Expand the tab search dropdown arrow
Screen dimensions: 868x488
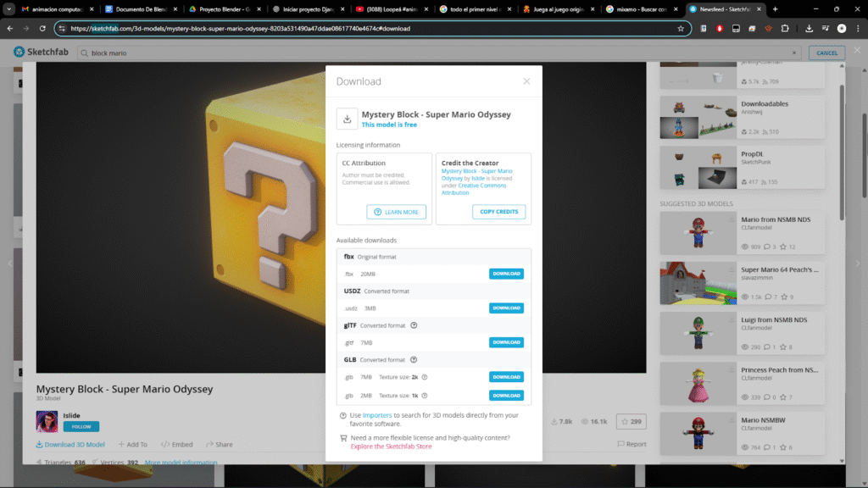point(8,8)
